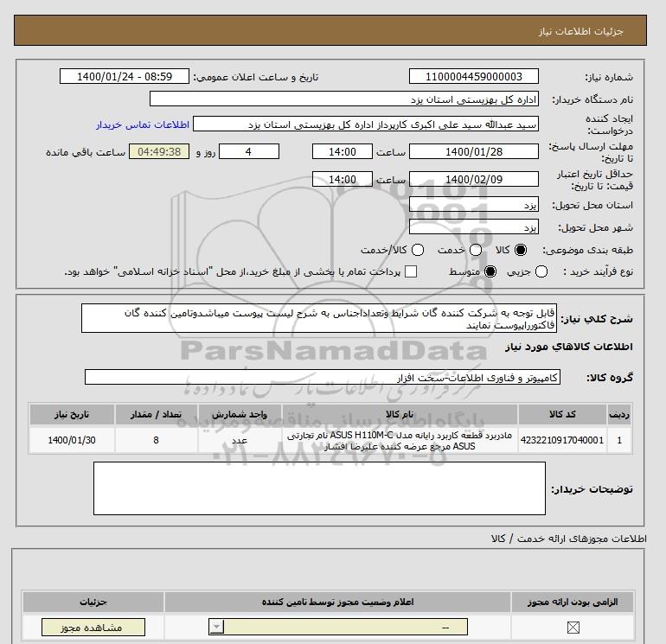The image size is (666, 644).
Task: Click the buyer notes text area
Action: (319, 488)
